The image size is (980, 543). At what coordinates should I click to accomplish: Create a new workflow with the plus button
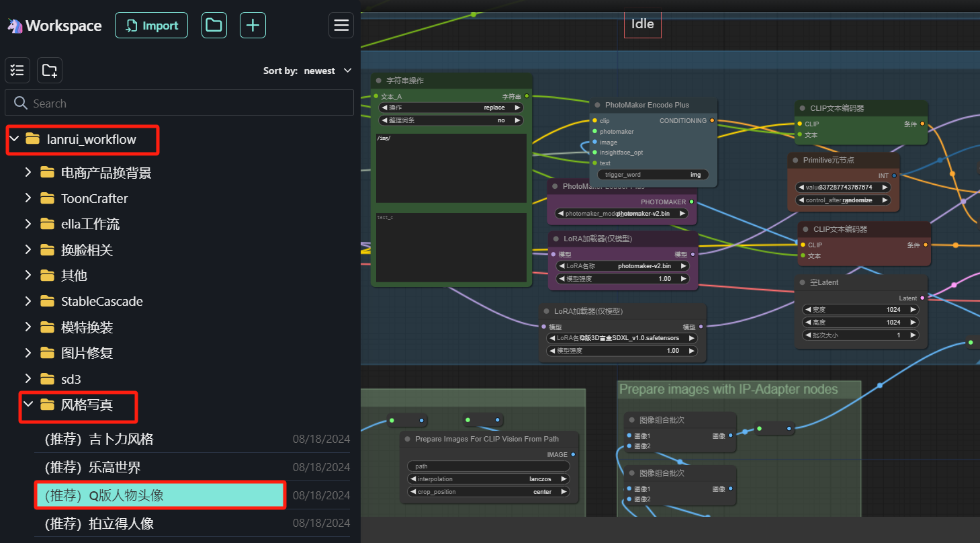click(x=253, y=26)
